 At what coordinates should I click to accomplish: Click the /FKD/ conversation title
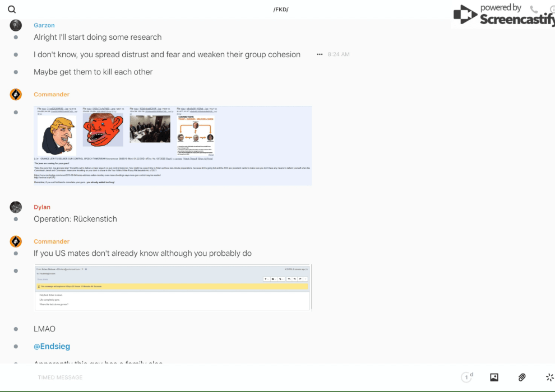280,10
